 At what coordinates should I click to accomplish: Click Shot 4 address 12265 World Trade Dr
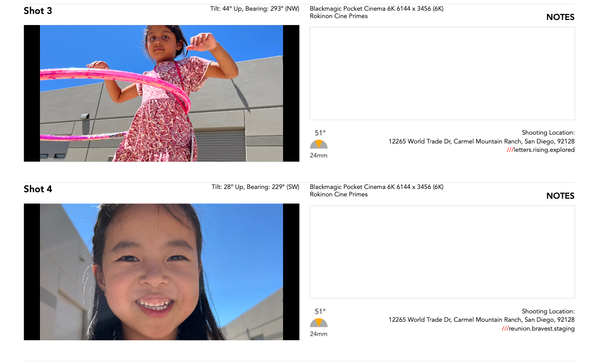pyautogui.click(x=482, y=320)
